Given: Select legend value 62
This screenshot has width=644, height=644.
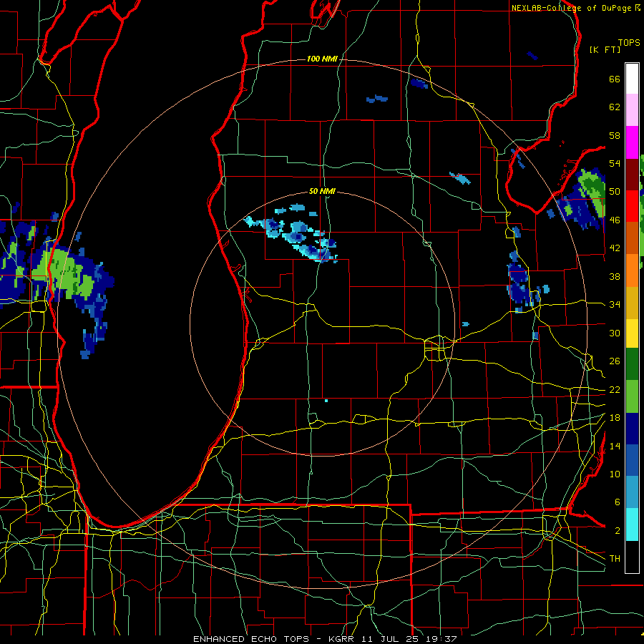Looking at the screenshot, I should point(615,107).
